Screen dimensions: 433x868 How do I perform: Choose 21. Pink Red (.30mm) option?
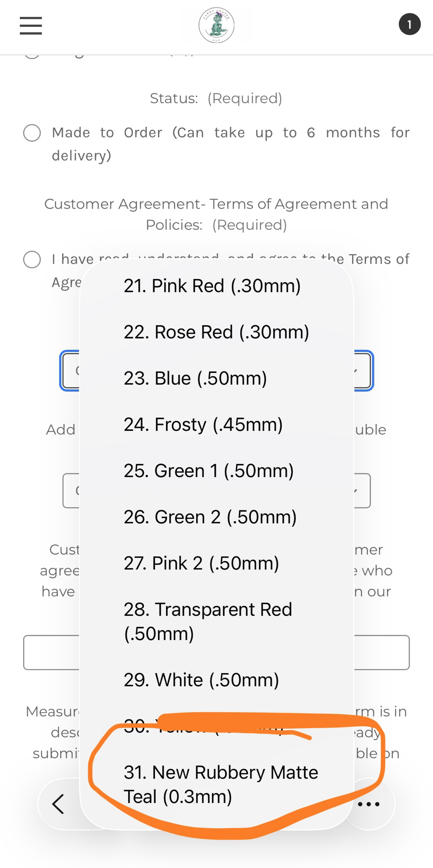[212, 286]
